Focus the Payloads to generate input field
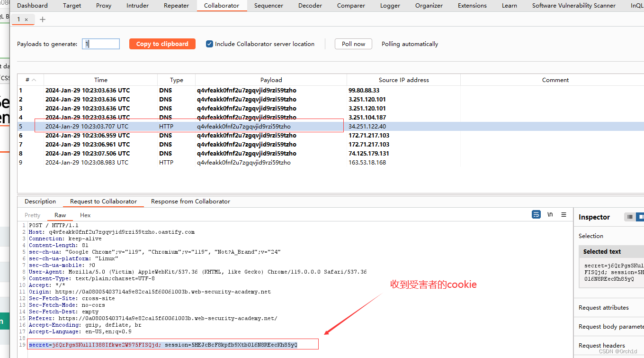 101,44
